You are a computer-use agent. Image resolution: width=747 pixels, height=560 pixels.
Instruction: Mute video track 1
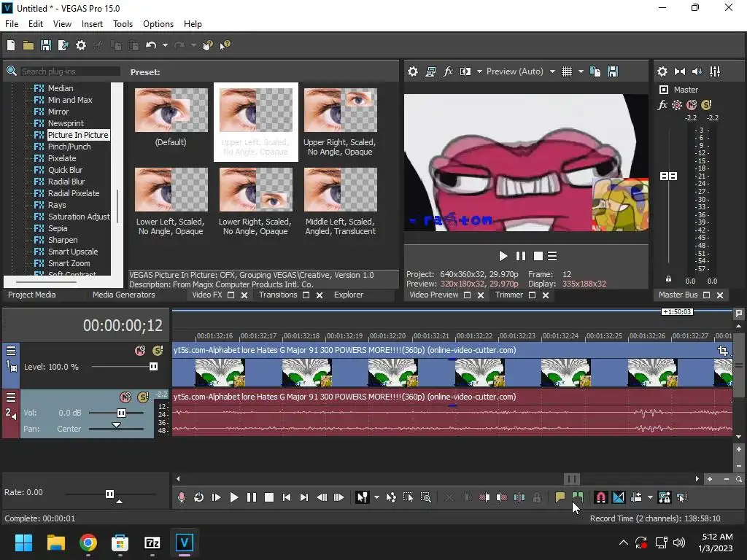click(x=140, y=351)
